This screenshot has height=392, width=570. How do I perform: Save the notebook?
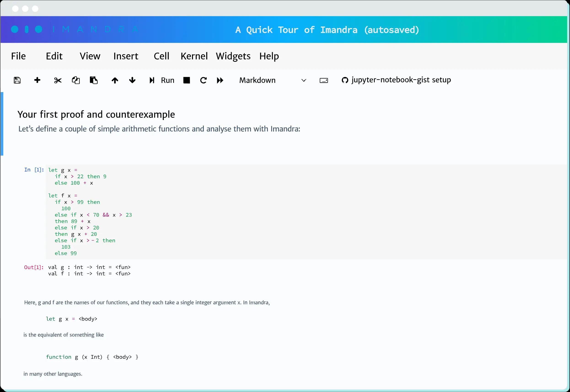[x=17, y=80]
